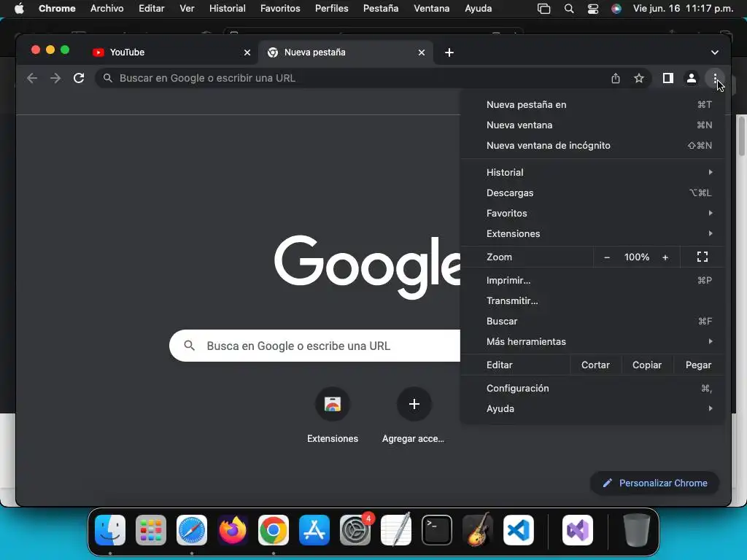The height and width of the screenshot is (560, 747).
Task: Click the Pegar button in Editar row
Action: (698, 365)
